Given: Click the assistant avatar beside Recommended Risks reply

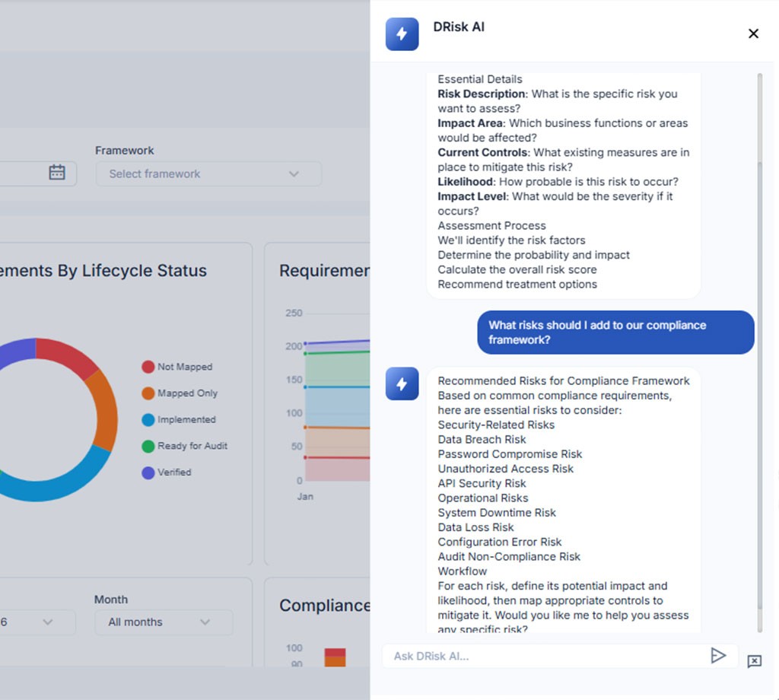Looking at the screenshot, I should click(402, 383).
